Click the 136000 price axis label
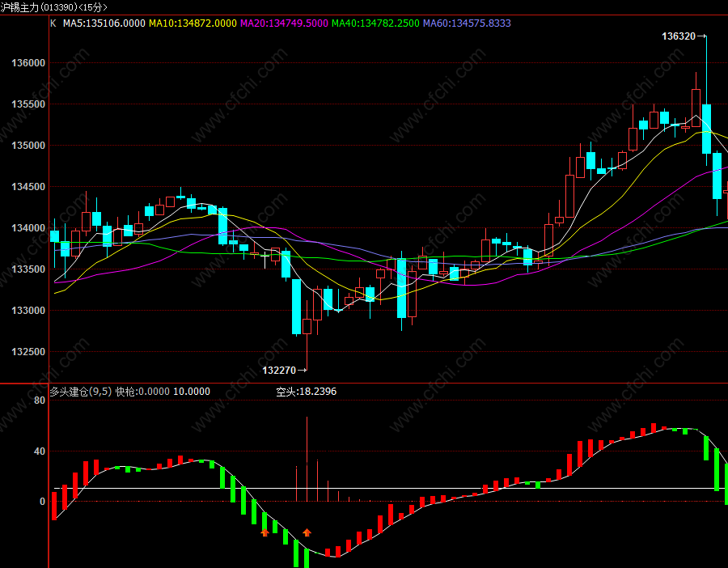The width and height of the screenshot is (728, 568). [28, 63]
